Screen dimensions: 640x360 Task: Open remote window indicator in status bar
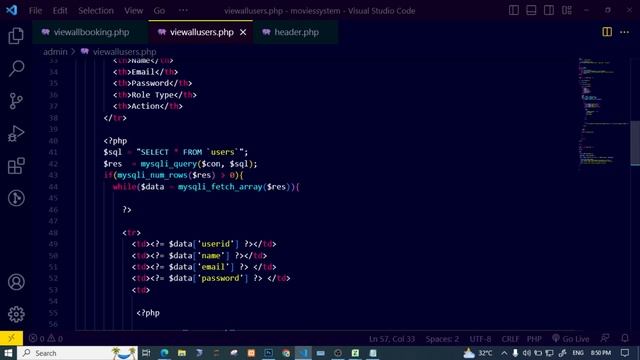(11, 338)
